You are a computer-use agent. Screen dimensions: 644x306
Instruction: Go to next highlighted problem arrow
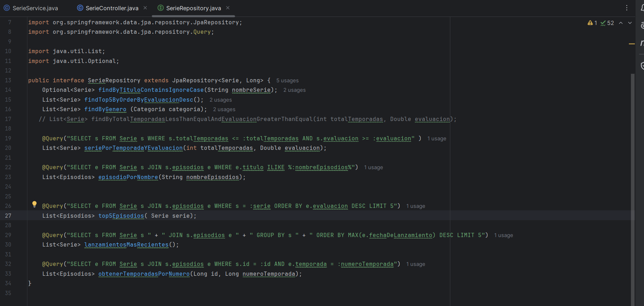point(630,23)
